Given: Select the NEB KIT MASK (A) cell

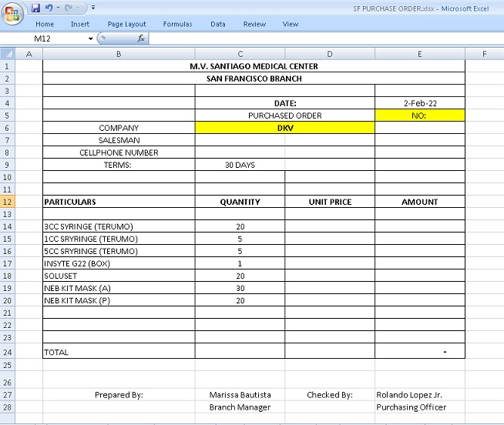Looking at the screenshot, I should tap(119, 288).
